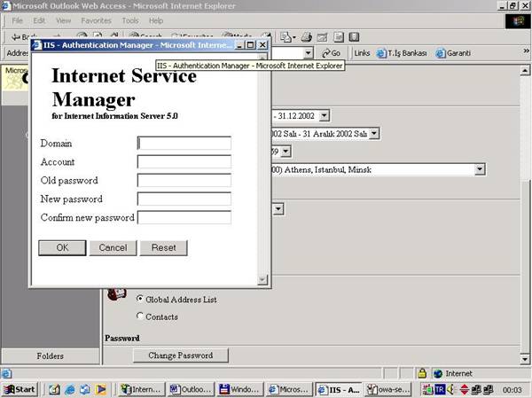Click the address book icon beside Global Address List
The width and height of the screenshot is (532, 398).
coord(117,293)
